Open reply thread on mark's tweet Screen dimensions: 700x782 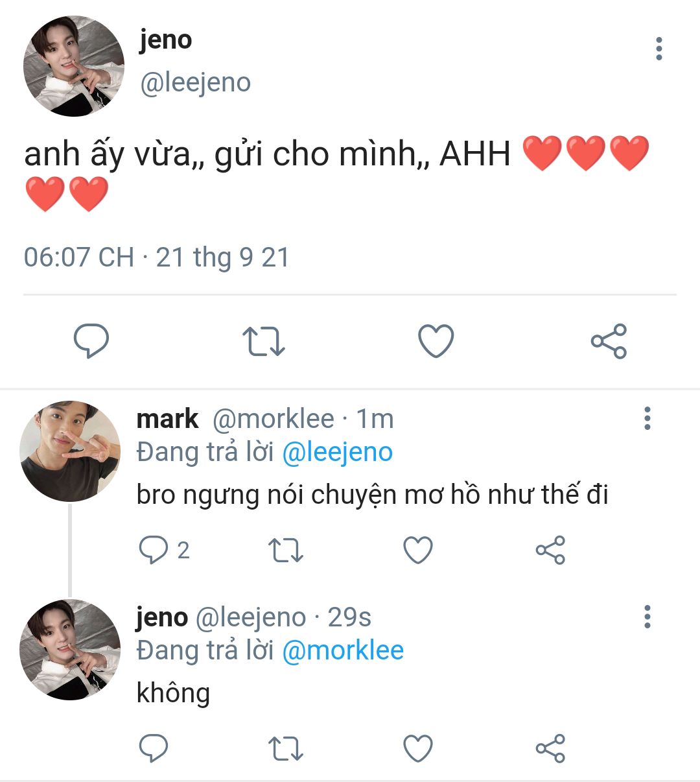pos(164,550)
